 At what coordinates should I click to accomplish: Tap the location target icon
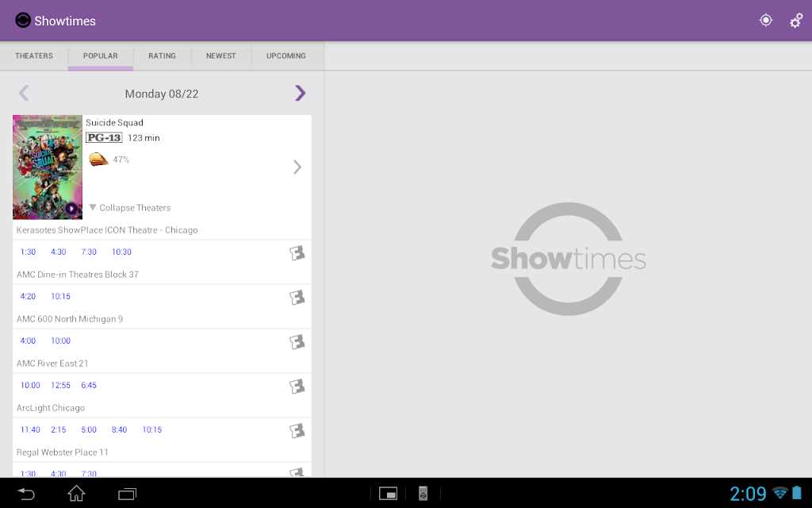(x=766, y=20)
